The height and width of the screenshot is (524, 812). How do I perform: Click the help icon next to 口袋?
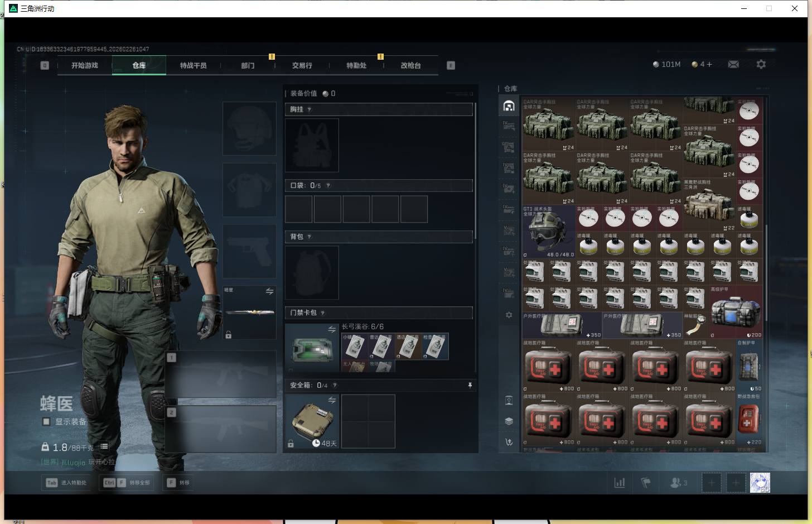coord(328,185)
